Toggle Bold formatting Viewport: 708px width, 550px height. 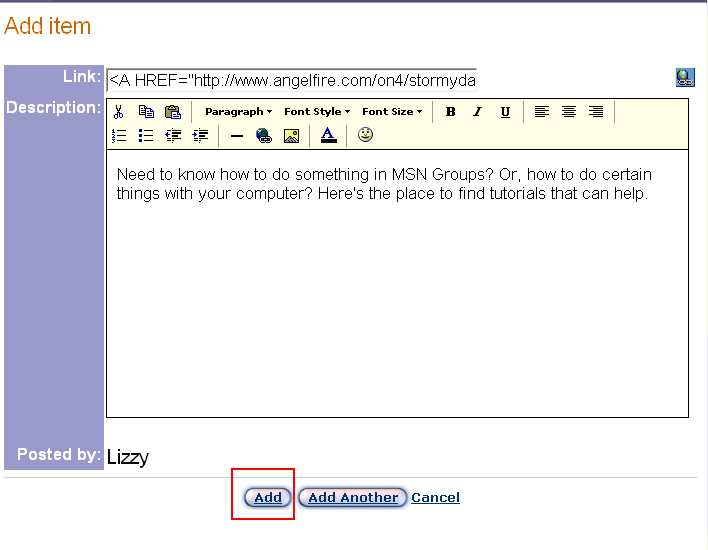tap(450, 112)
